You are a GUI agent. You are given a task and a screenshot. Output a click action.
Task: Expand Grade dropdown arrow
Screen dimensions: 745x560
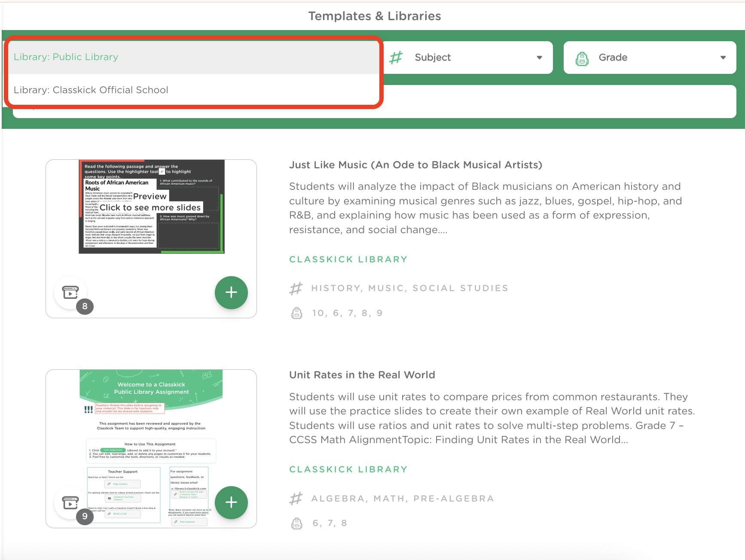pos(723,58)
